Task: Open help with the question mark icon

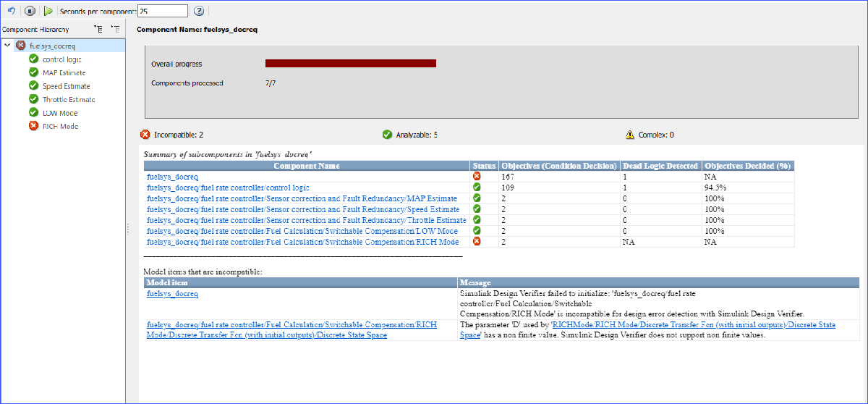Action: (199, 11)
